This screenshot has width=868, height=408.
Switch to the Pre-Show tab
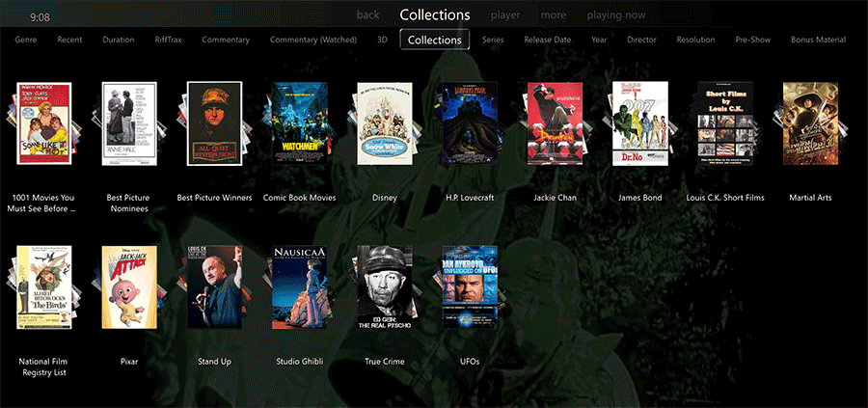(753, 40)
